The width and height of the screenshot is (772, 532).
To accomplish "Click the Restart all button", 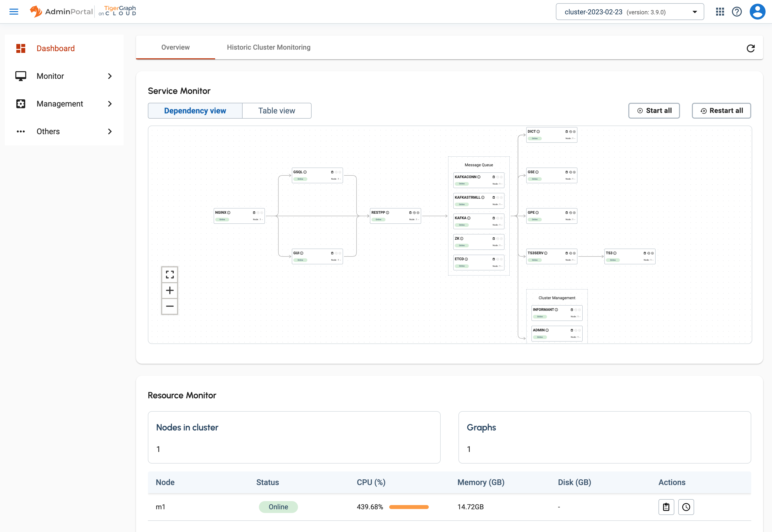I will click(x=721, y=110).
